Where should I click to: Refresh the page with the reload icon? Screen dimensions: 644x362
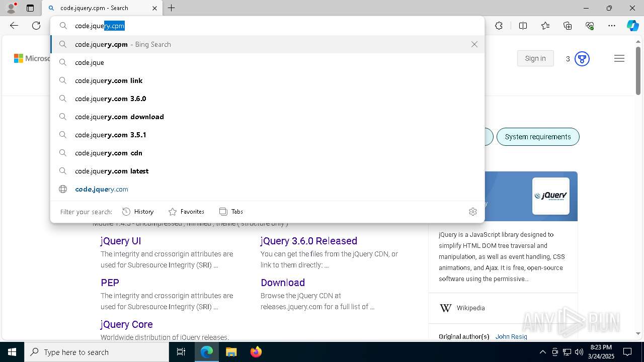click(36, 26)
